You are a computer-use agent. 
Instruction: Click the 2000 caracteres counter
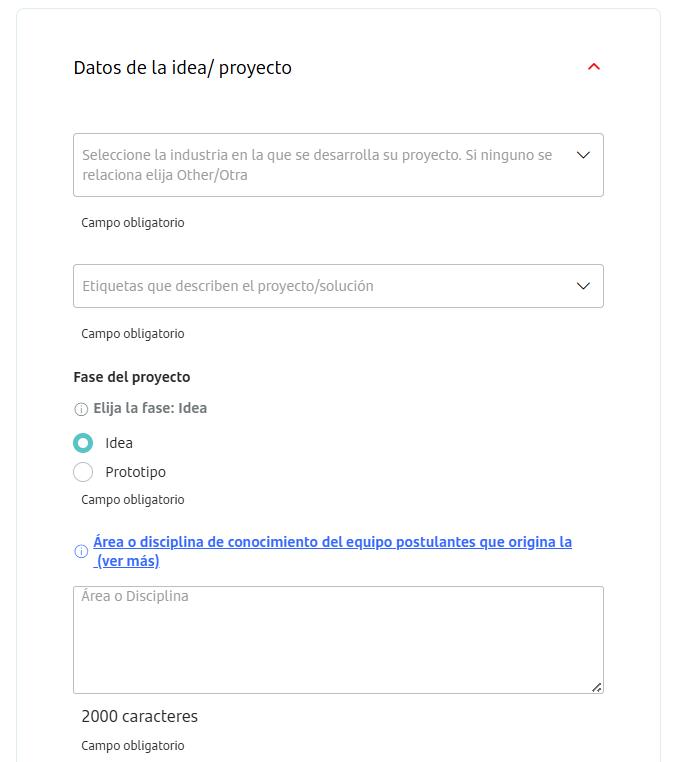139,716
